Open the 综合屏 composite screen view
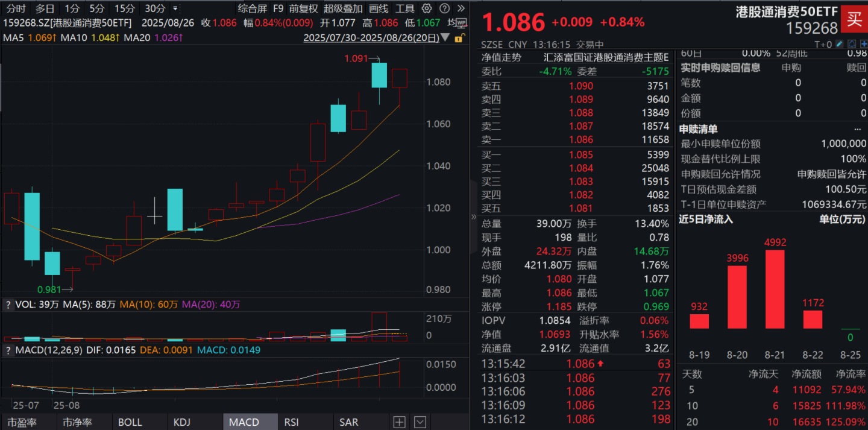Screen dimensions: 868x430 click(x=252, y=8)
